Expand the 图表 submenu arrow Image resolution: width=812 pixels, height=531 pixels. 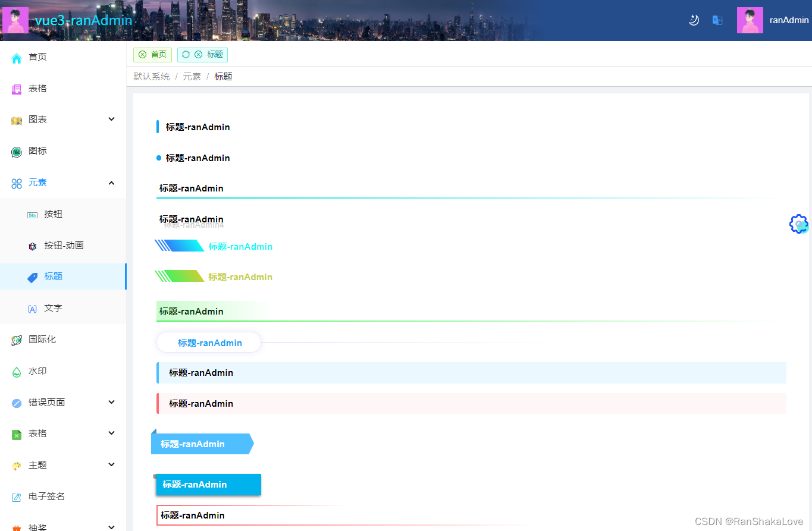111,119
